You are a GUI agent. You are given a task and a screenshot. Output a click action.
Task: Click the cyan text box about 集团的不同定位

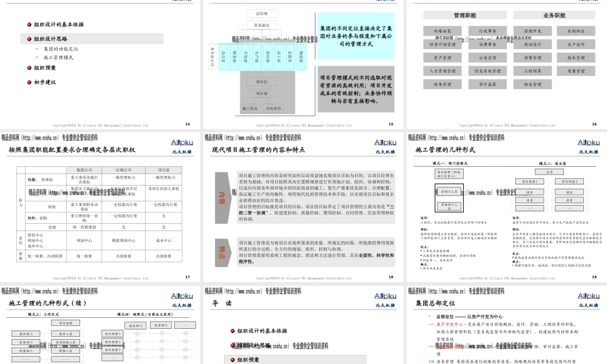[356, 36]
